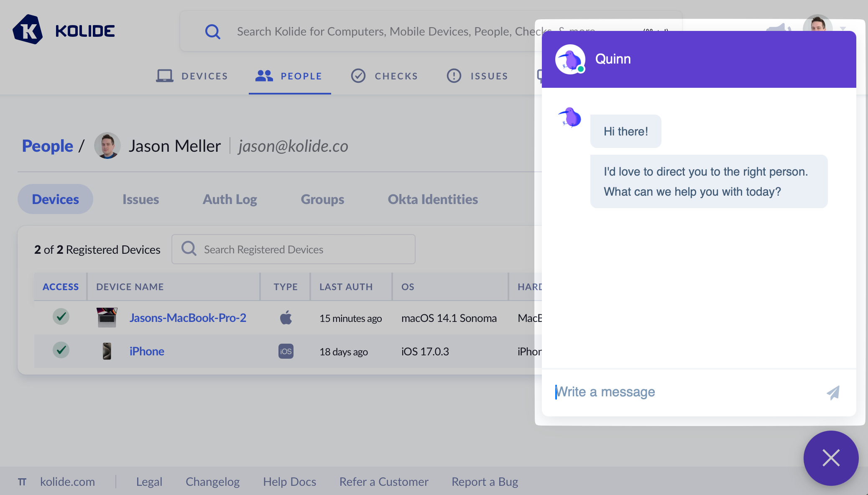
Task: Click the 'What can we help' message bubble
Action: pos(709,181)
